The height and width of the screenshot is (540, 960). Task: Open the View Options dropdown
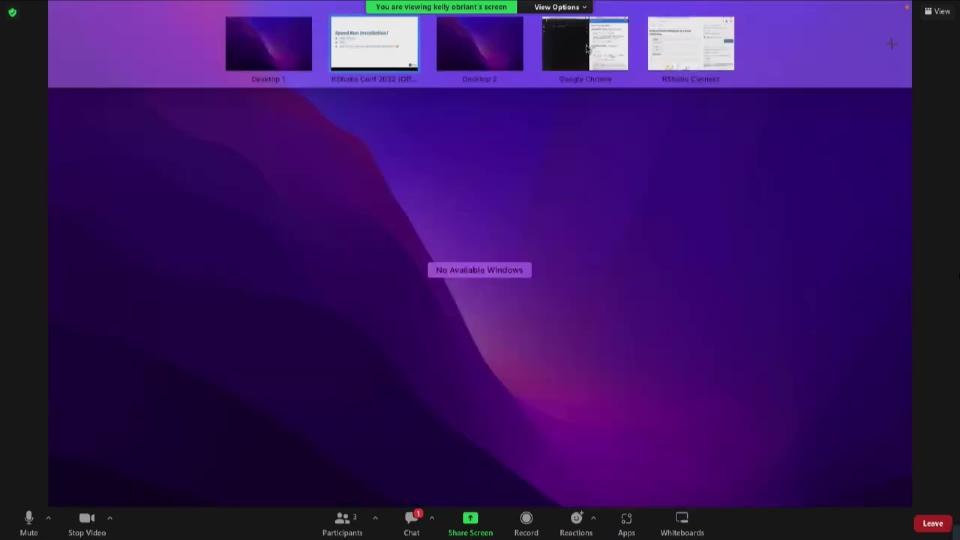pos(560,7)
